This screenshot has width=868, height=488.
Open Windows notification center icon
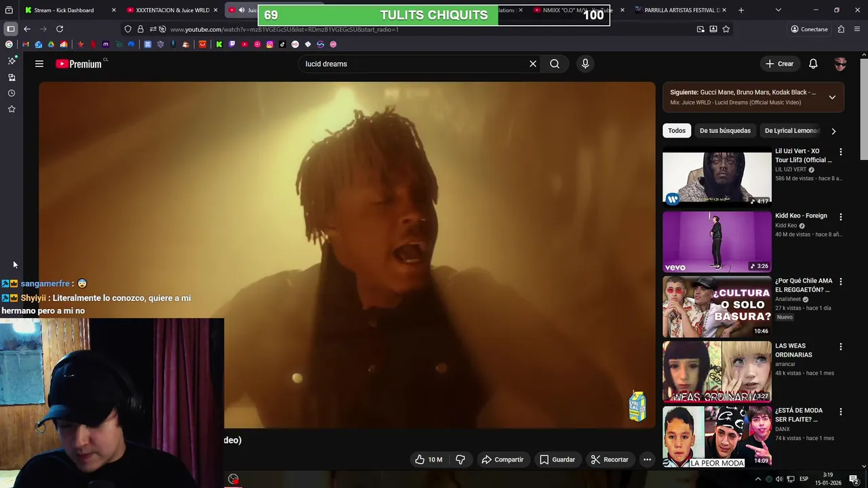pos(854,479)
